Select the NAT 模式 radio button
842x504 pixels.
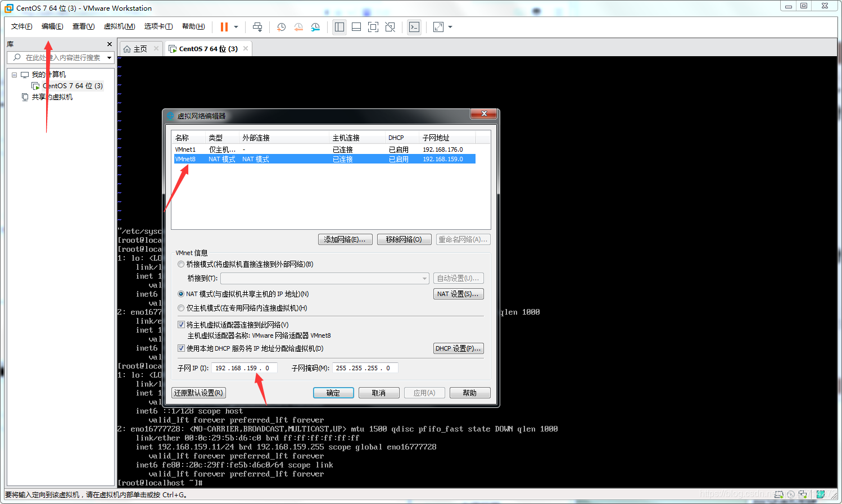181,294
